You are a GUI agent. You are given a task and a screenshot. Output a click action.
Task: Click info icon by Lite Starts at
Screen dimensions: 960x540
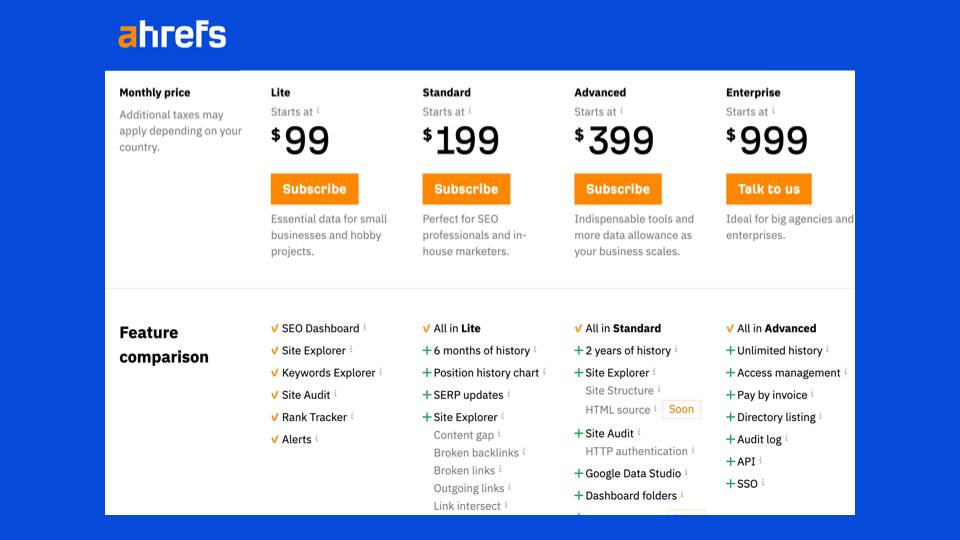(318, 110)
